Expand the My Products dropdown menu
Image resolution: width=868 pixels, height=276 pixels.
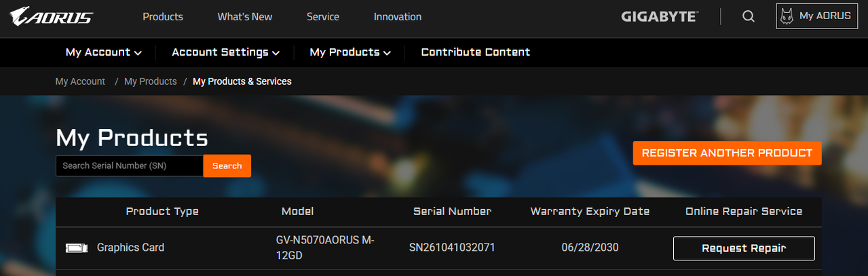350,52
